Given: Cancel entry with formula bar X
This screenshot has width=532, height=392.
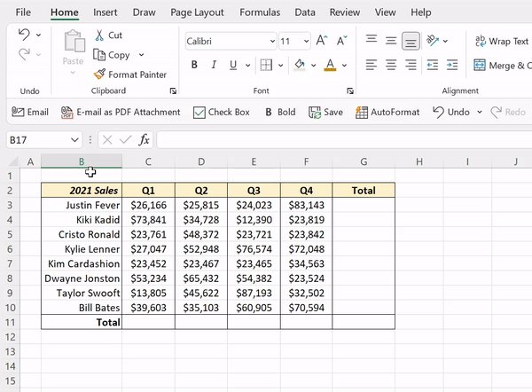Looking at the screenshot, I should pos(107,139).
